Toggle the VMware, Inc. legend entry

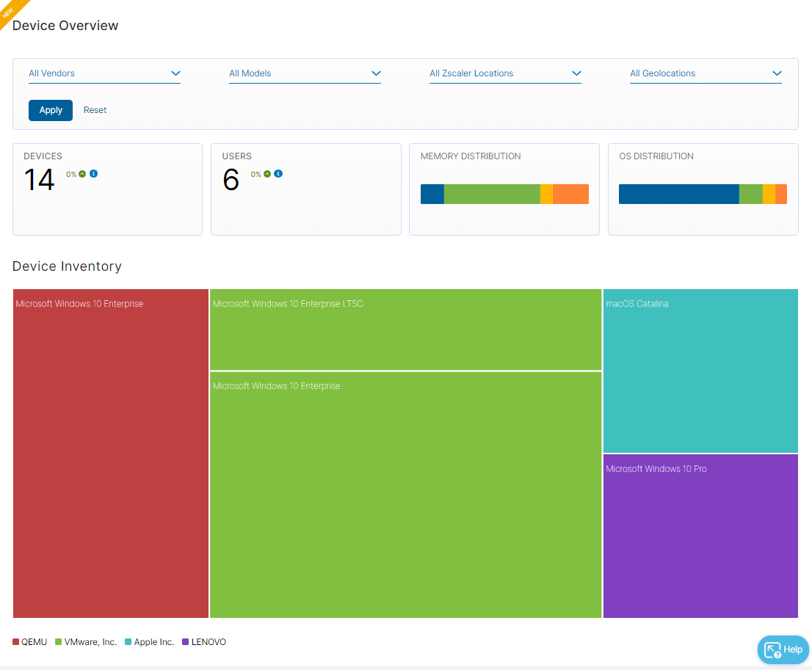click(86, 641)
